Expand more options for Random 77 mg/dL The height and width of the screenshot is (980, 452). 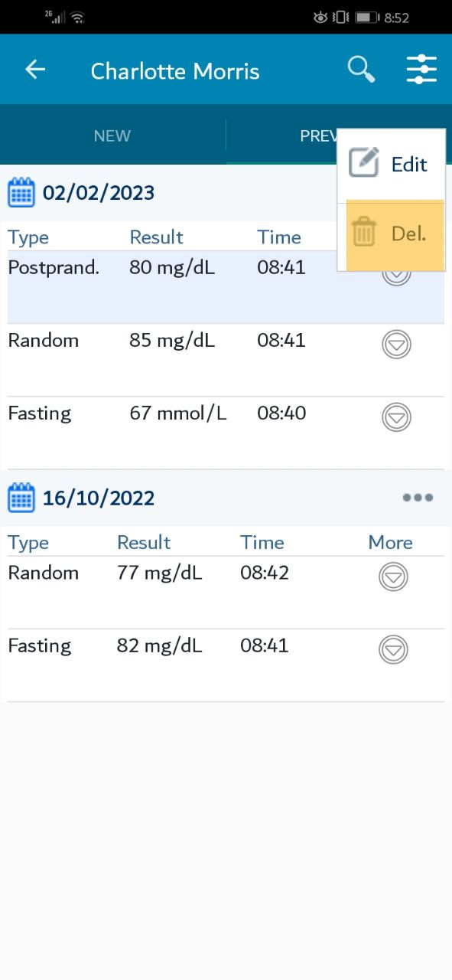(393, 577)
